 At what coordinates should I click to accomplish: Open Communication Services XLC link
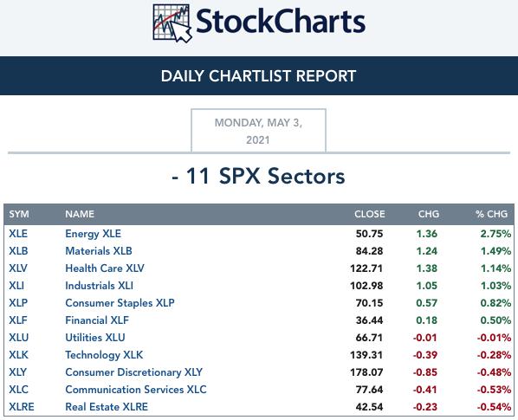(x=136, y=390)
